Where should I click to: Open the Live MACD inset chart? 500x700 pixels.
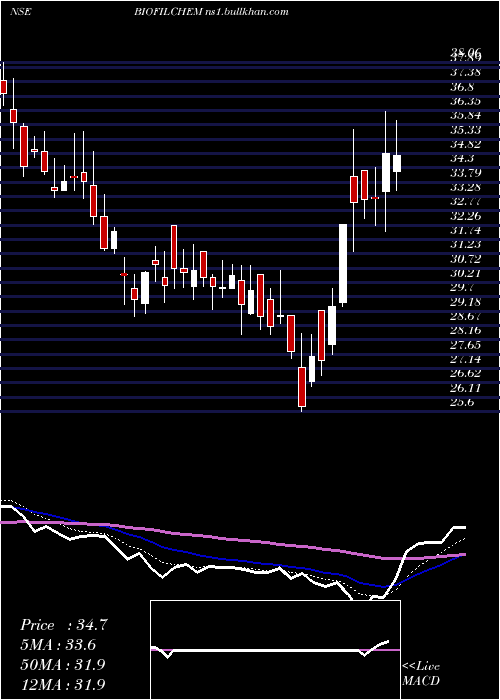(x=275, y=650)
